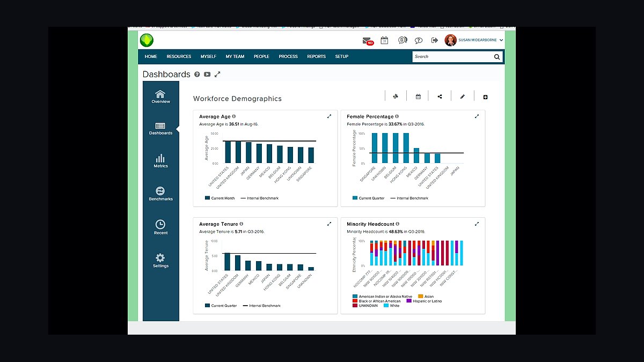The height and width of the screenshot is (362, 644).
Task: Click Susan Dearborne's profile photo
Action: [x=450, y=40]
